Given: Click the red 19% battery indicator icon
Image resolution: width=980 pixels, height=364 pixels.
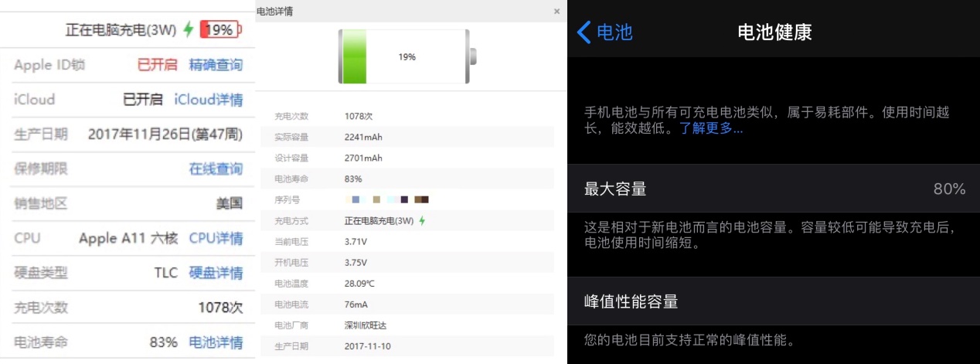Looking at the screenshot, I should pyautogui.click(x=221, y=30).
